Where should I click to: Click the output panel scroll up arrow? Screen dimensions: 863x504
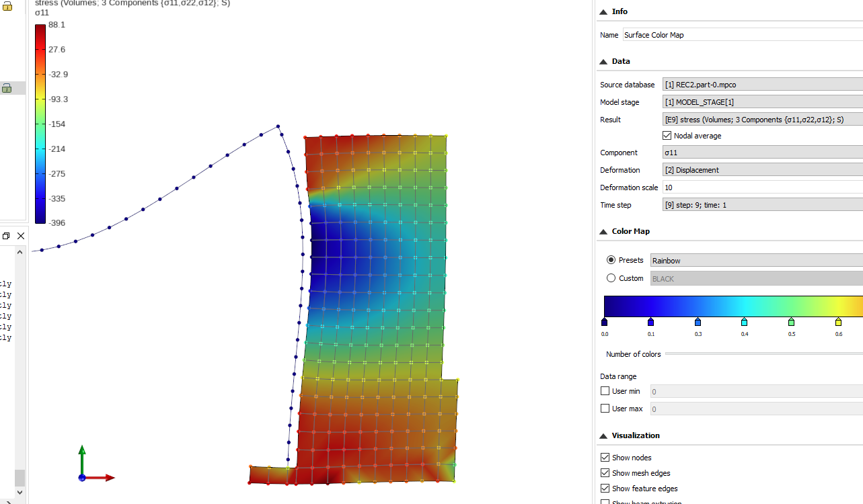click(x=20, y=251)
